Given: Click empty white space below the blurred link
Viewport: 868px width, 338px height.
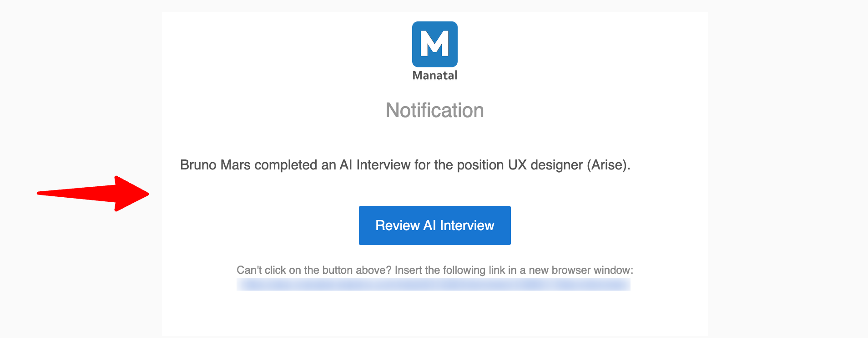Looking at the screenshot, I should click(435, 314).
